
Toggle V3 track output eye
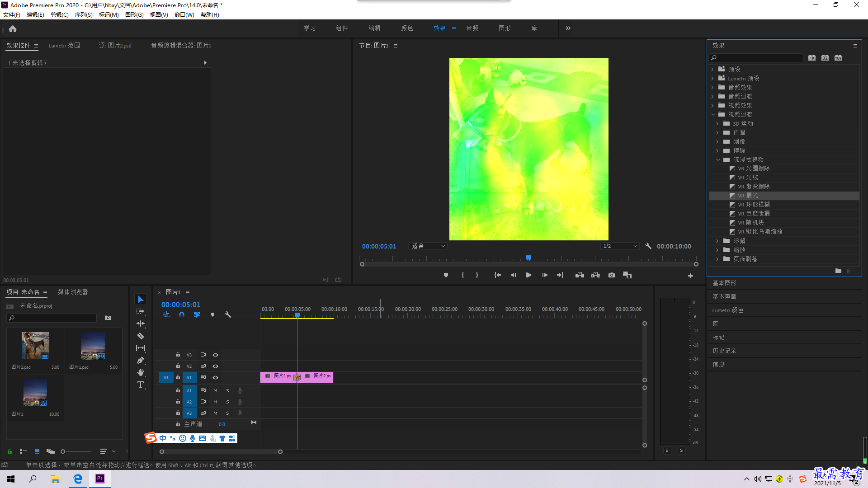[216, 355]
